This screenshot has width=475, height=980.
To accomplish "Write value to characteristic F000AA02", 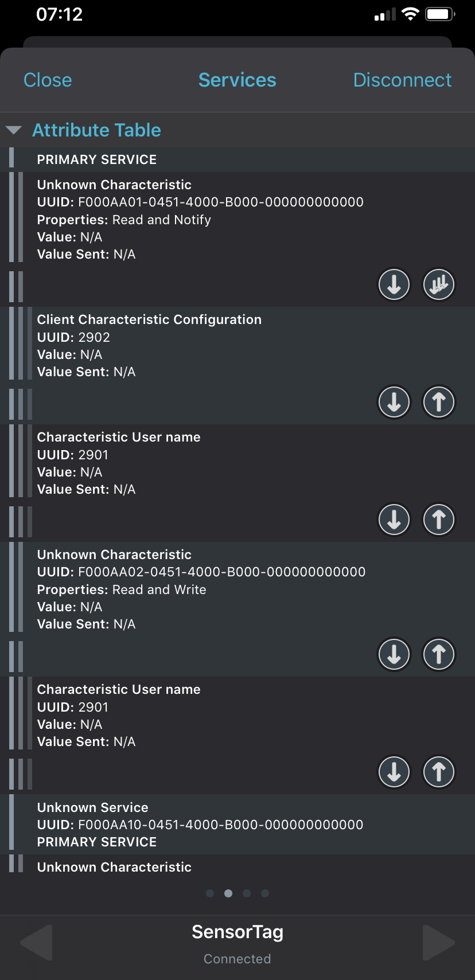I will [x=439, y=654].
